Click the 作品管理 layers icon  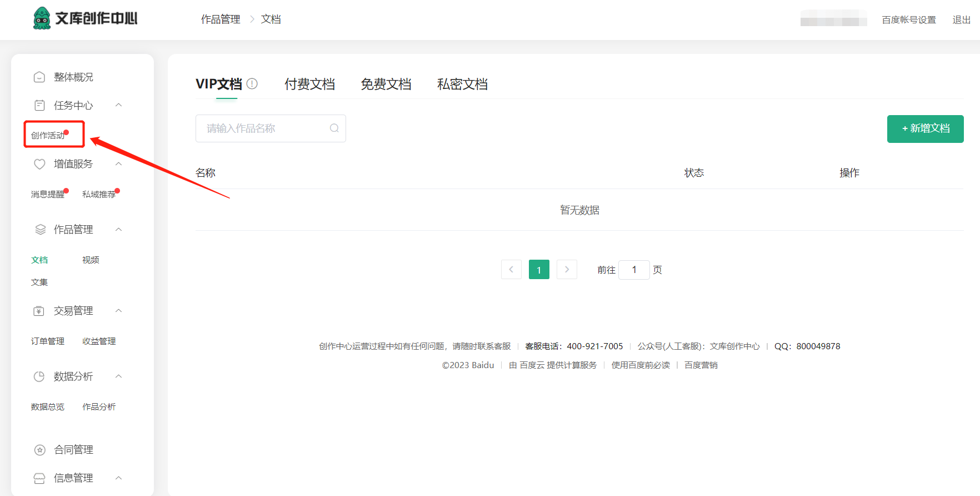40,229
